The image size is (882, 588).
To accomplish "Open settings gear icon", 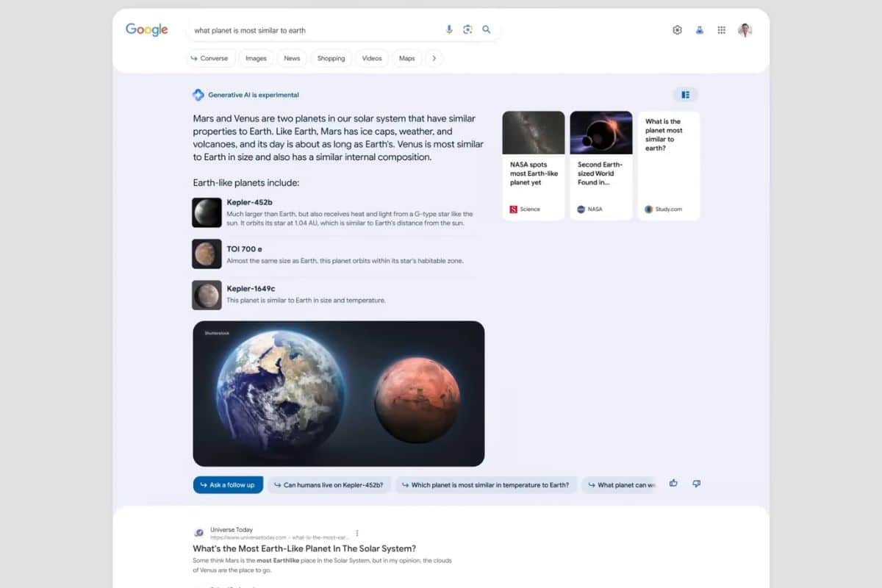I will 678,30.
